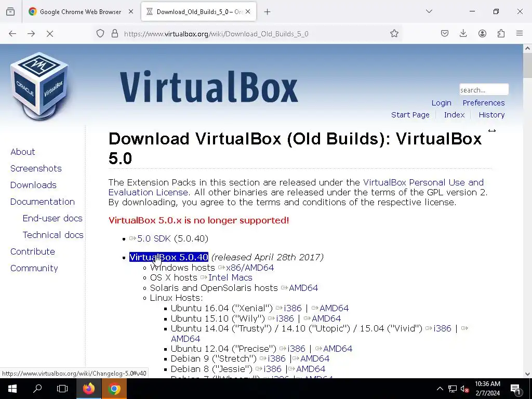Open the Firefox hamburger application menu
Image resolution: width=532 pixels, height=399 pixels.
click(520, 33)
